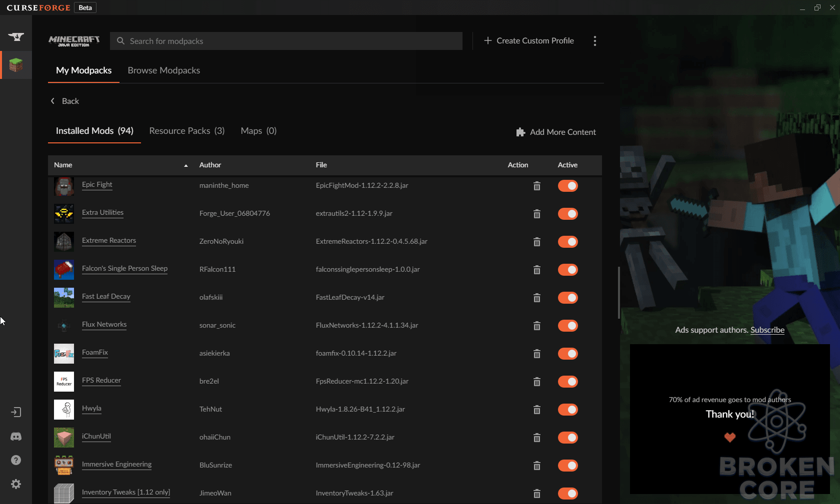Click the Search for modpacks field
The height and width of the screenshot is (504, 840).
286,41
